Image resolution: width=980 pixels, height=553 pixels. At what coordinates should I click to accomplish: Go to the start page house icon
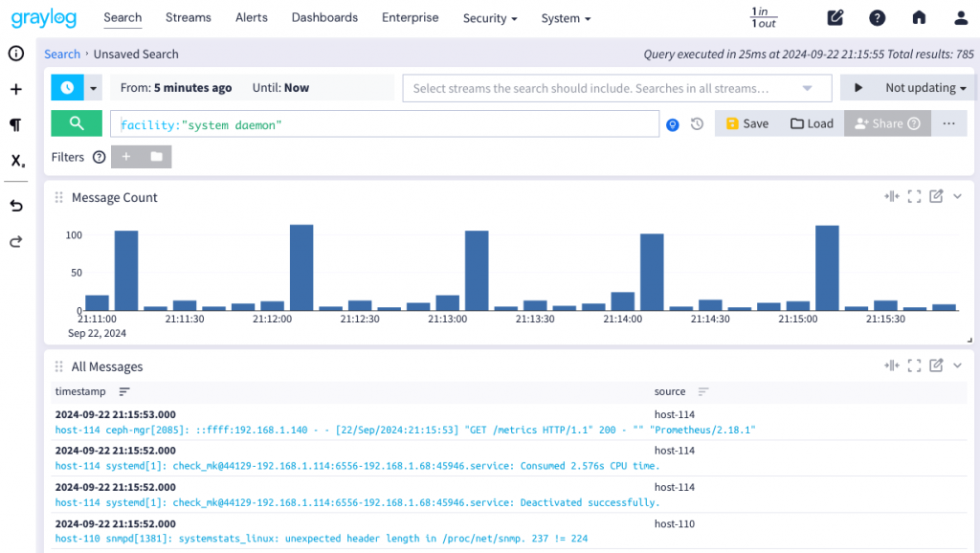point(919,17)
